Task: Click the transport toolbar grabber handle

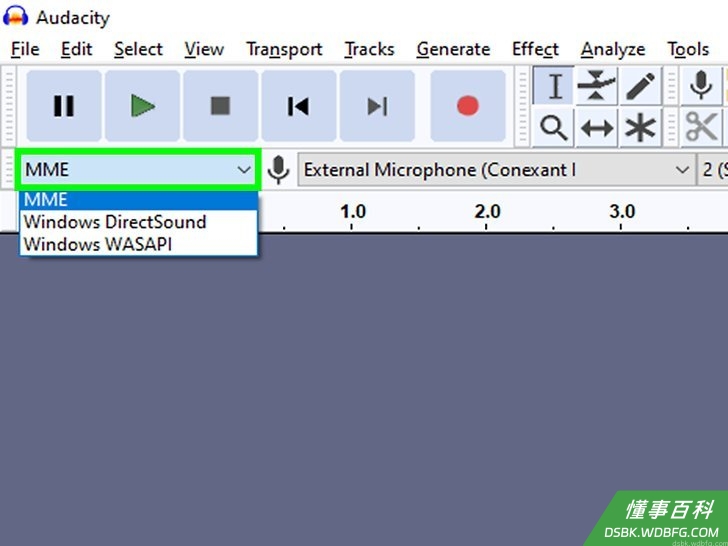Action: (x=9, y=107)
